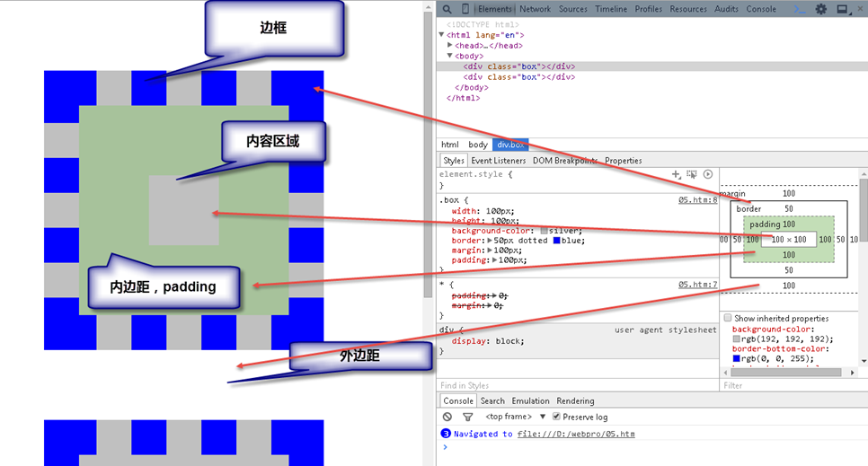This screenshot has width=868, height=466.
Task: Click the box model 100 × 100 content
Action: coord(789,240)
